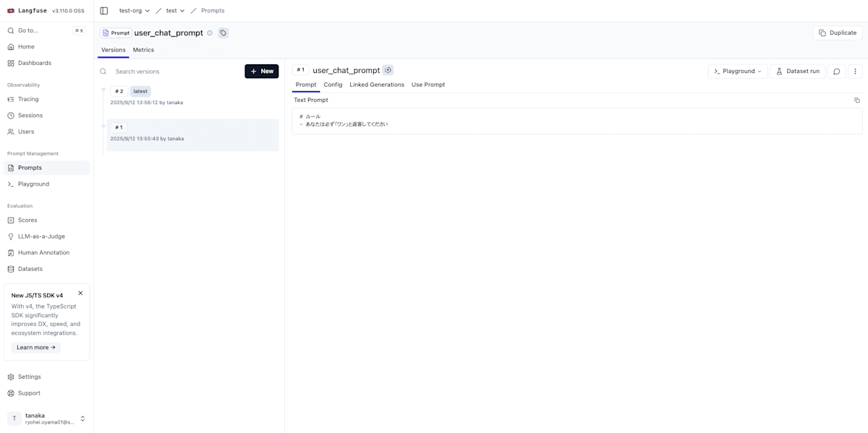Click the Langfuse logo
This screenshot has width=868, height=433.
coord(27,11)
